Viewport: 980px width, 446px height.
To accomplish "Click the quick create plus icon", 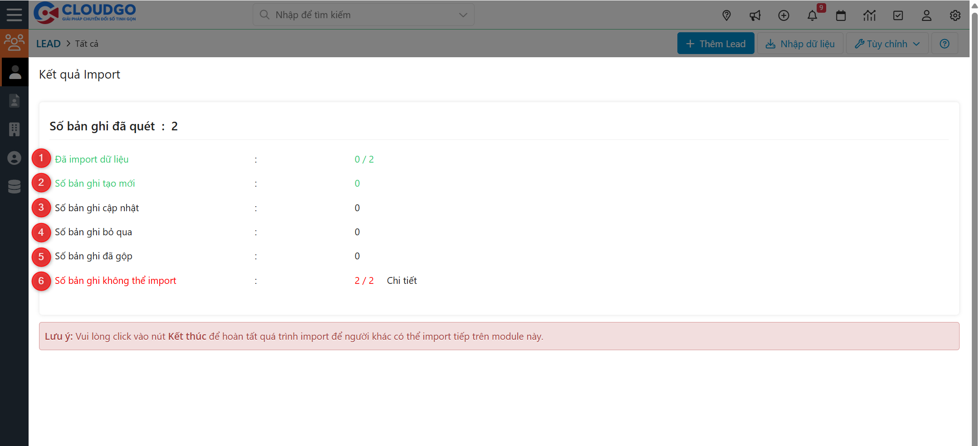I will click(784, 15).
